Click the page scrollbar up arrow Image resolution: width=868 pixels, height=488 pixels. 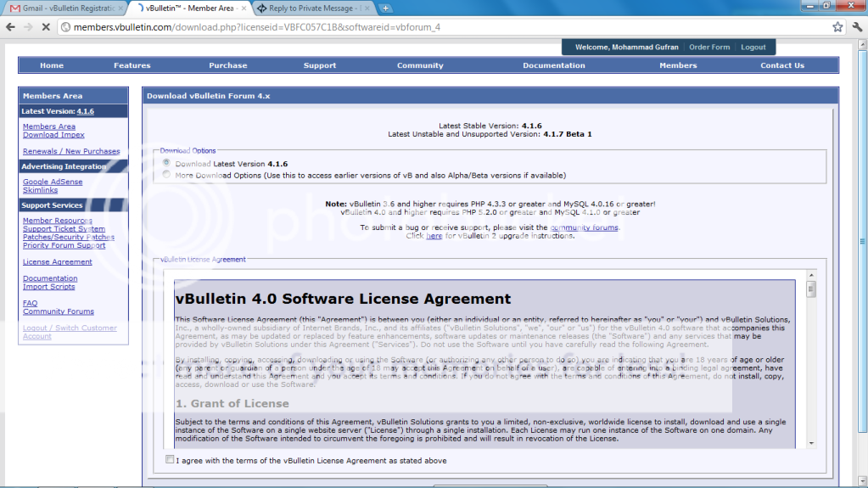click(x=862, y=43)
